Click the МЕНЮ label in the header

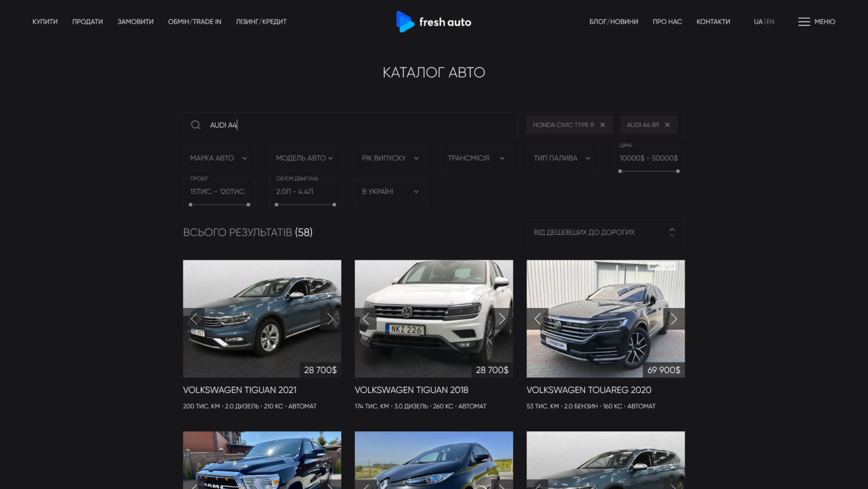pos(825,22)
